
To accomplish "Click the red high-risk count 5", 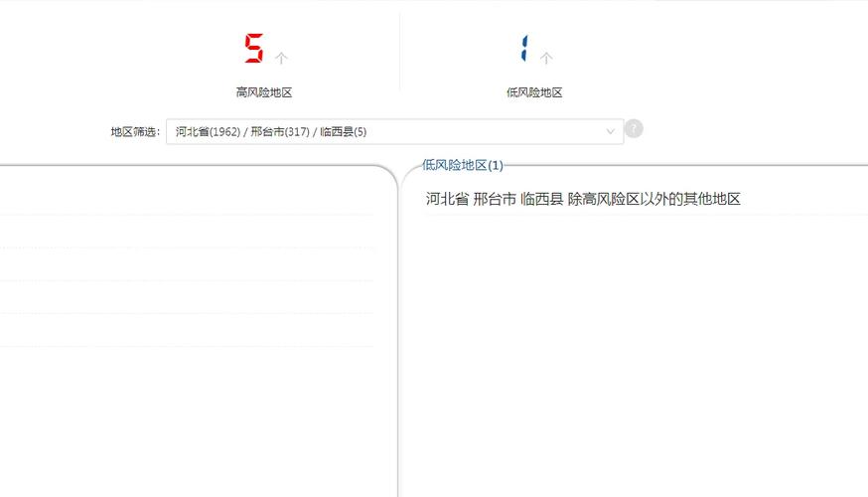I will coord(254,48).
